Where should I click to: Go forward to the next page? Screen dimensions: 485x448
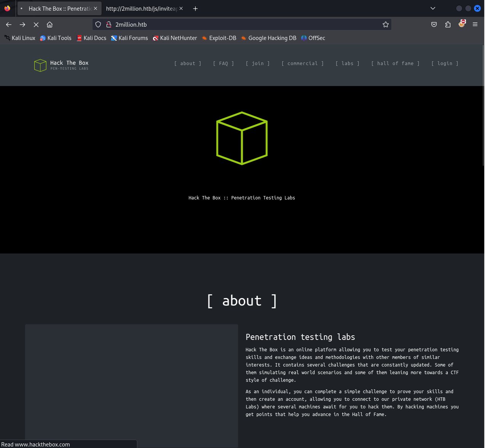coord(22,24)
